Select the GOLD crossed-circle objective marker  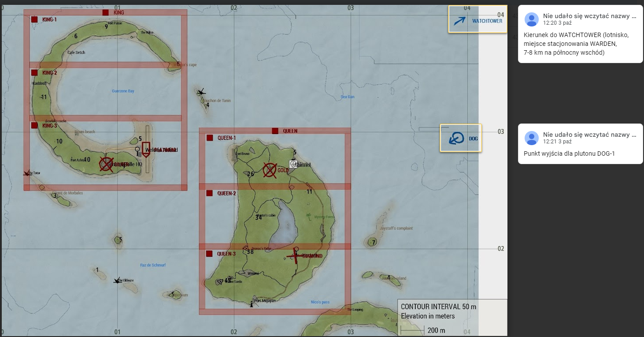coord(270,170)
